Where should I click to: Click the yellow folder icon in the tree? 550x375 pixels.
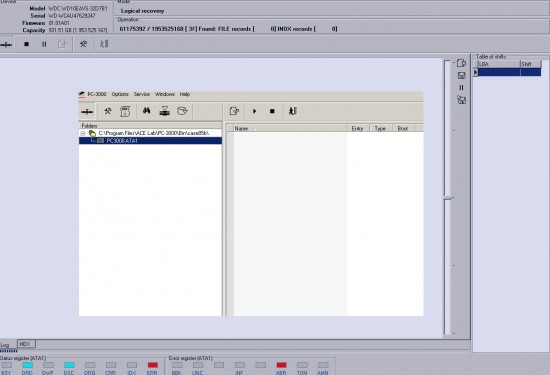point(92,133)
